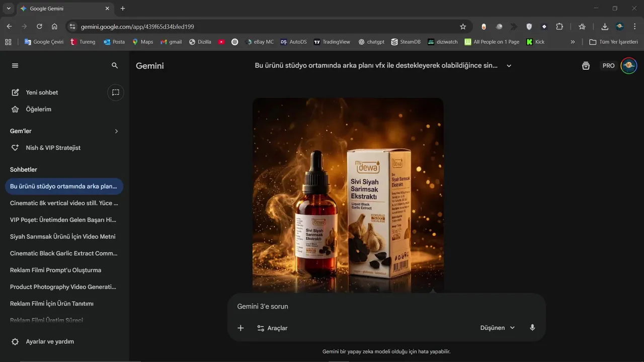Open Posta bookmark

(114, 42)
